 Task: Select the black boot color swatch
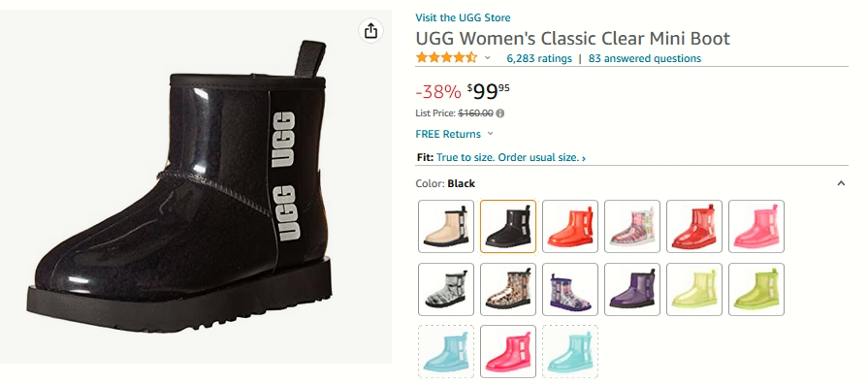(x=508, y=226)
